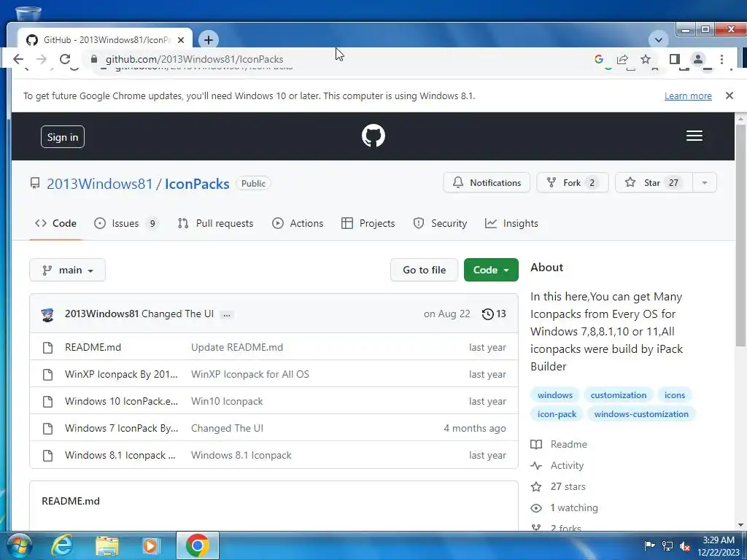Click the browser back arrow
The image size is (747, 560).
coord(18,59)
